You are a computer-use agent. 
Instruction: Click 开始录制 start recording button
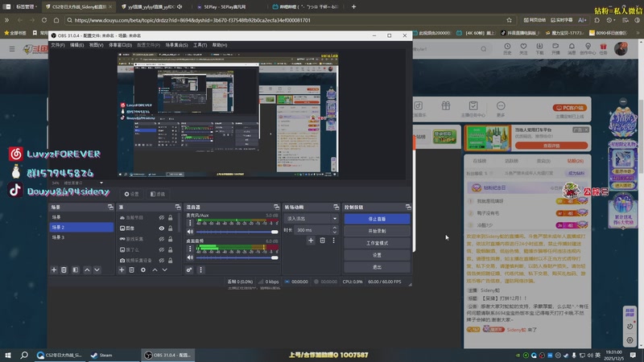(x=377, y=231)
